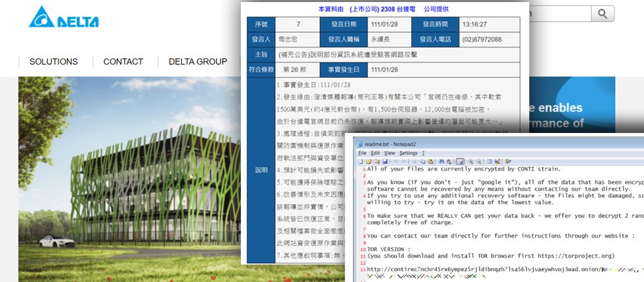Click the Cut scissors icon in Notepad2 toolbar
This screenshot has width=644, height=282.
click(x=414, y=161)
